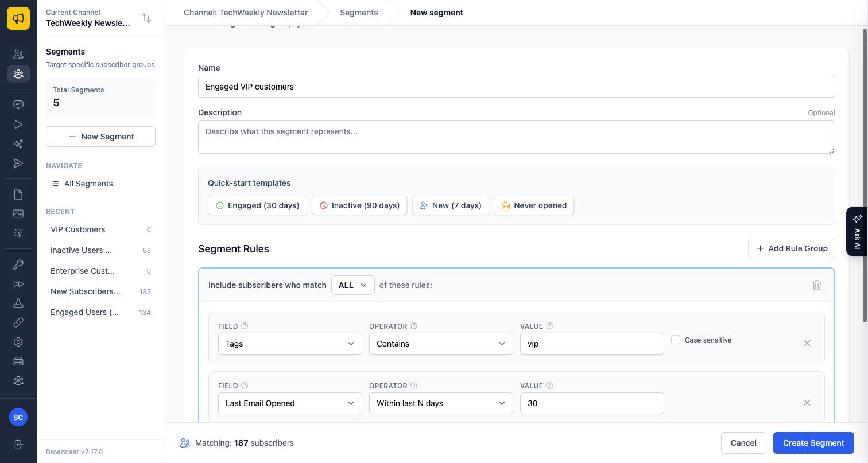Enable Case sensitive checkbox
868x463 pixels.
(676, 340)
